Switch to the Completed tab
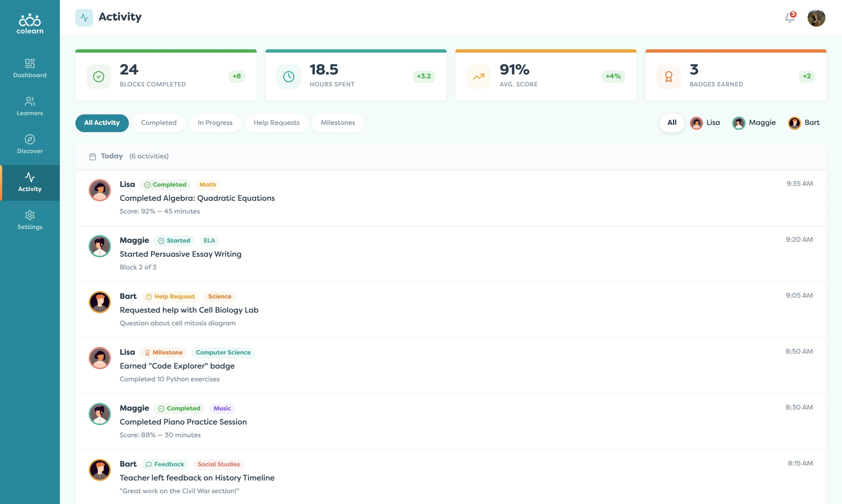 [x=159, y=123]
